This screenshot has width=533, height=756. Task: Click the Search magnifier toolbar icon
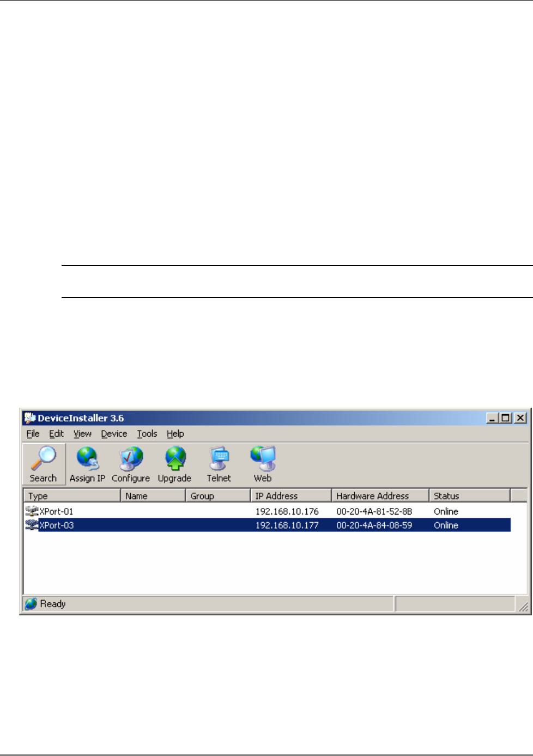[44, 464]
